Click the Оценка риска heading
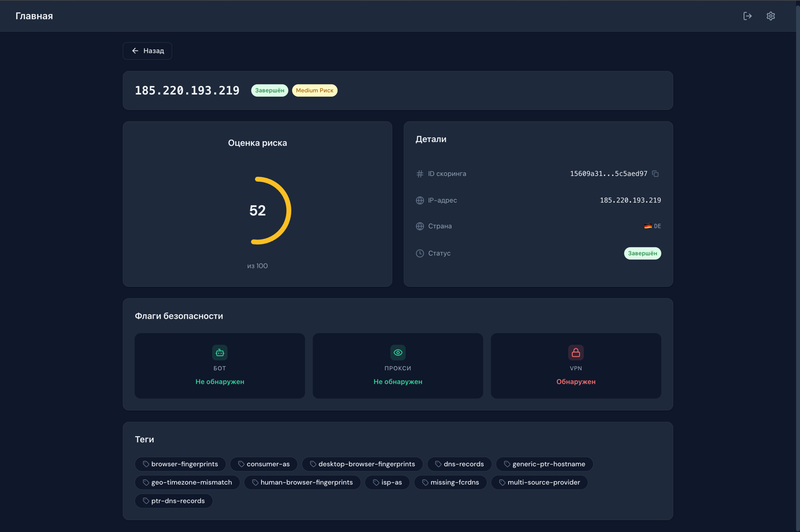Viewport: 800px width, 532px height. tap(257, 143)
